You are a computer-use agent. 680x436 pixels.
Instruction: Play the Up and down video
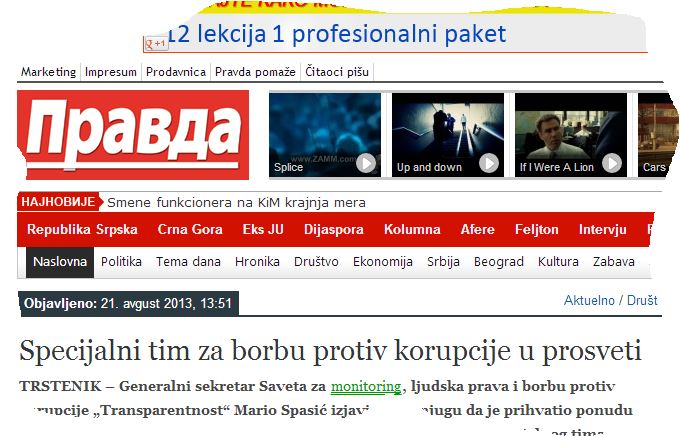click(489, 164)
